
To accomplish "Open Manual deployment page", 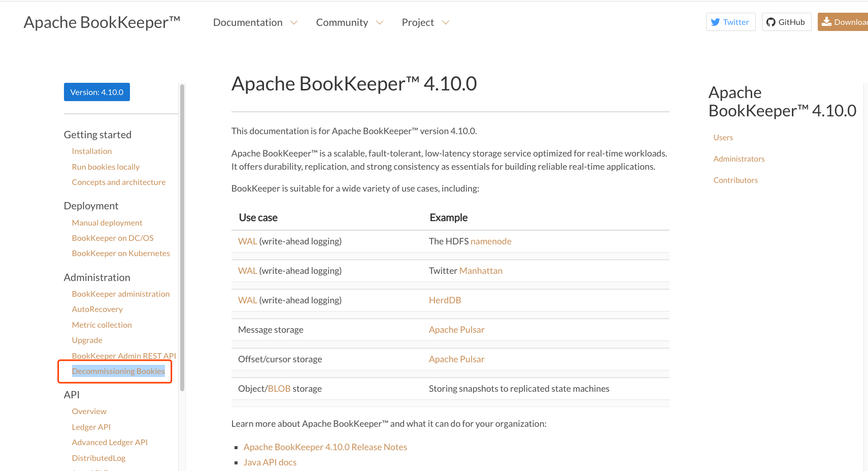I will (107, 223).
